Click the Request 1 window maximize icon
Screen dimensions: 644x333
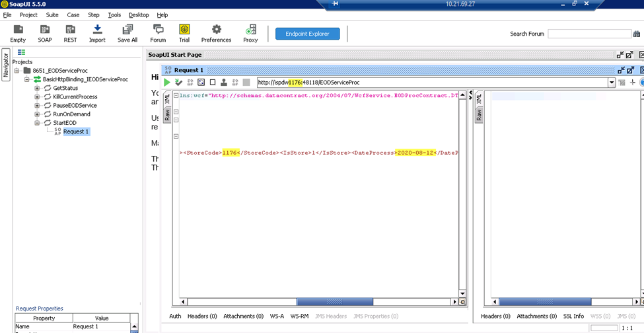[630, 70]
